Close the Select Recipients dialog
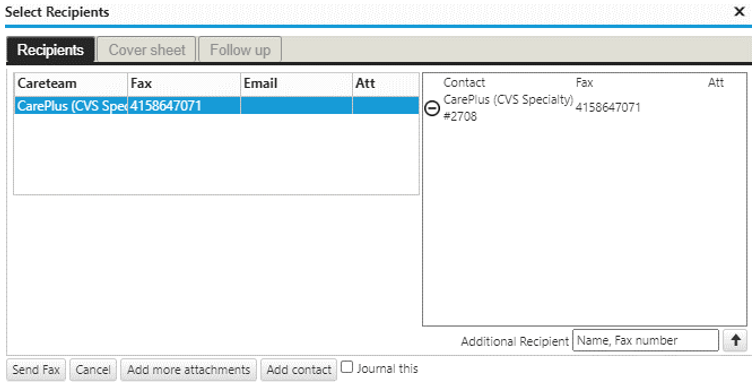Screen dimensions: 755x387 (x=739, y=12)
